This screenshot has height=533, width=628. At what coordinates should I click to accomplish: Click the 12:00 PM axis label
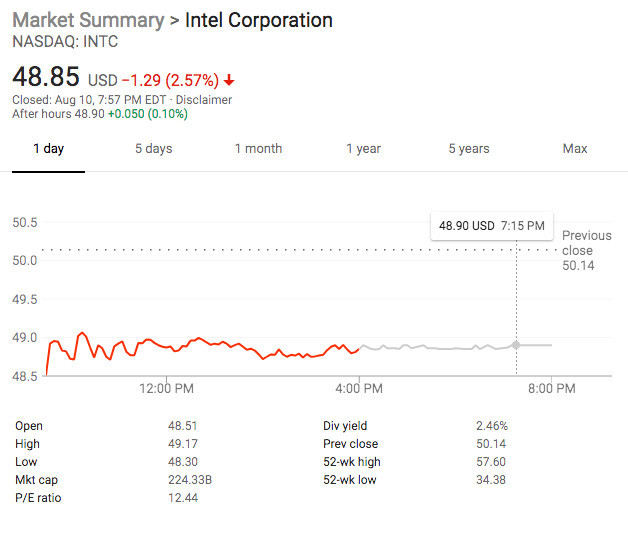[x=166, y=388]
